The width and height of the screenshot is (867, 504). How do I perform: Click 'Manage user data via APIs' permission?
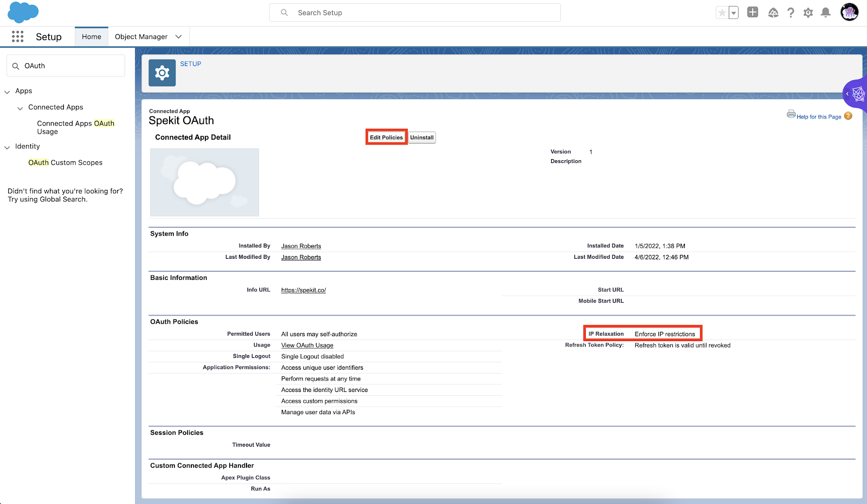pyautogui.click(x=318, y=413)
